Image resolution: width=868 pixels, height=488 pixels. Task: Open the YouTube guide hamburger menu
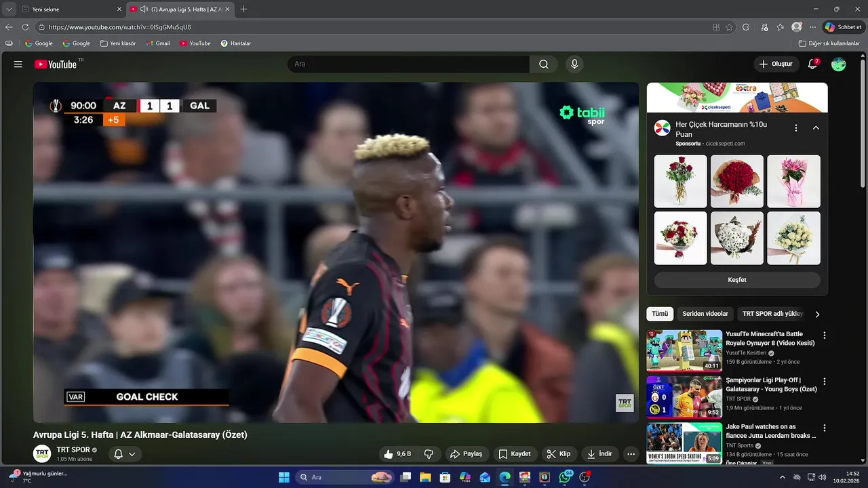[18, 64]
